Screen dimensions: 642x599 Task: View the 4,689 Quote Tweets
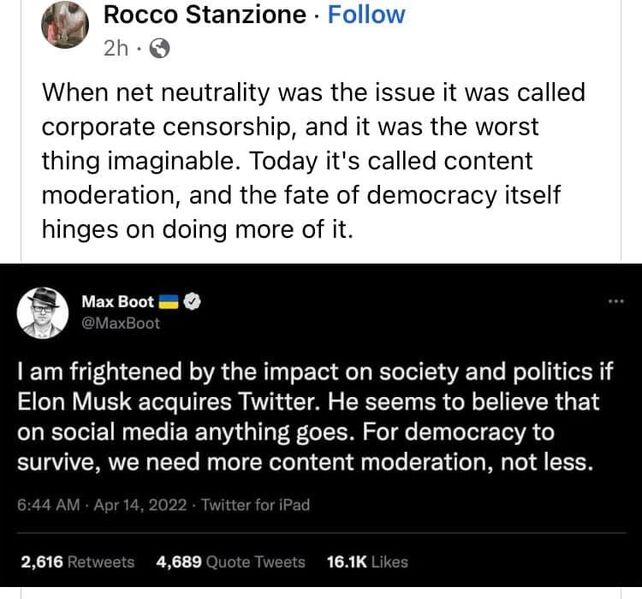pos(231,562)
